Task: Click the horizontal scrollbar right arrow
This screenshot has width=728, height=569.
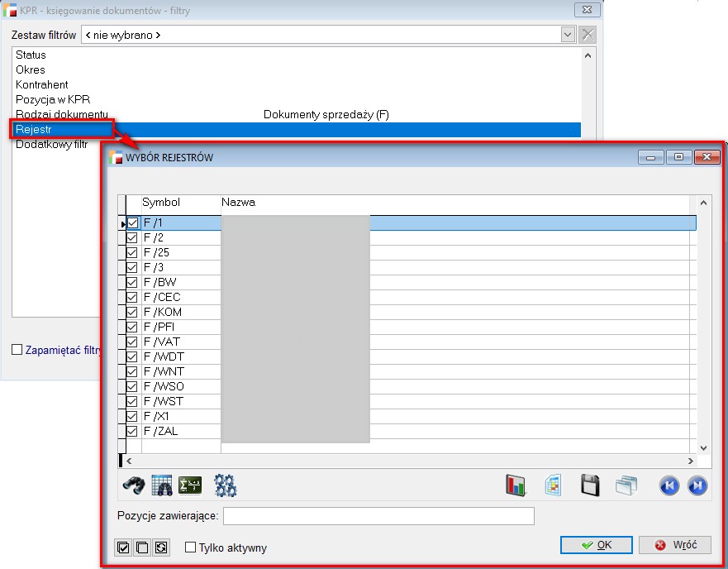Action: point(691,461)
